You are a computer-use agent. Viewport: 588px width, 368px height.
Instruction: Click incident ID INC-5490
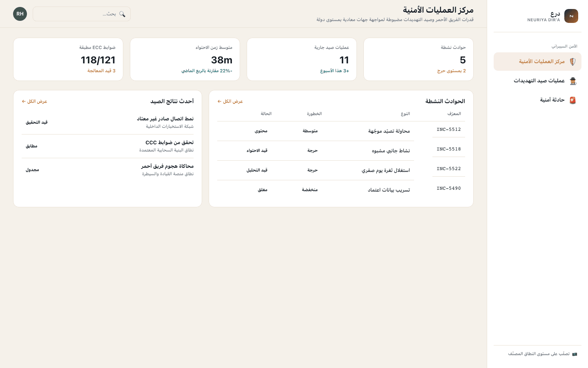click(449, 188)
